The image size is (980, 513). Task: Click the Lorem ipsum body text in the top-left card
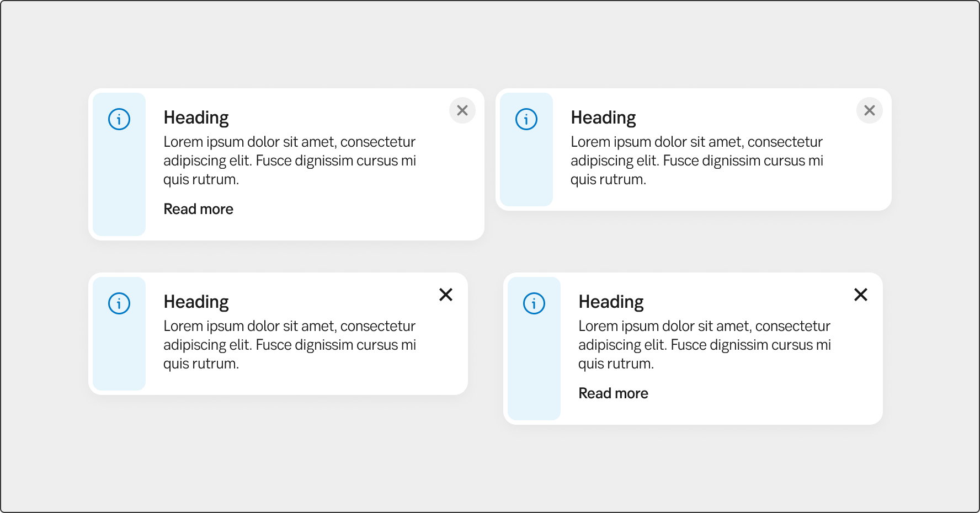coord(290,161)
